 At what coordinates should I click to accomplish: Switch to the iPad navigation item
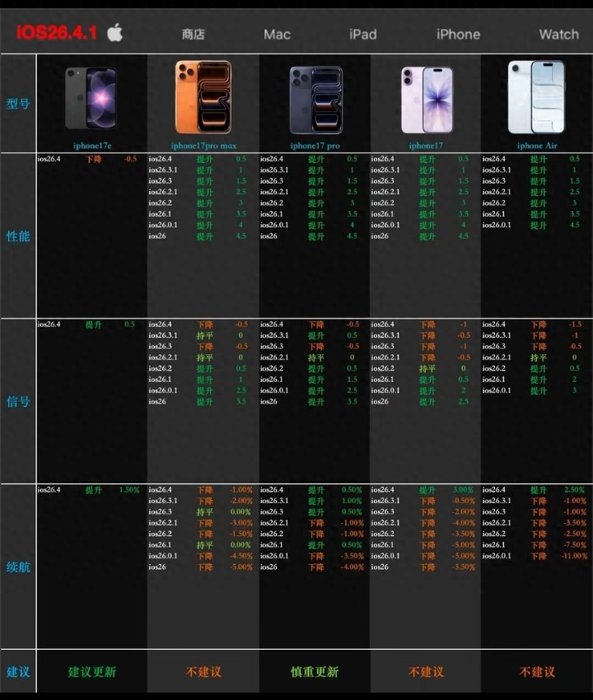363,35
